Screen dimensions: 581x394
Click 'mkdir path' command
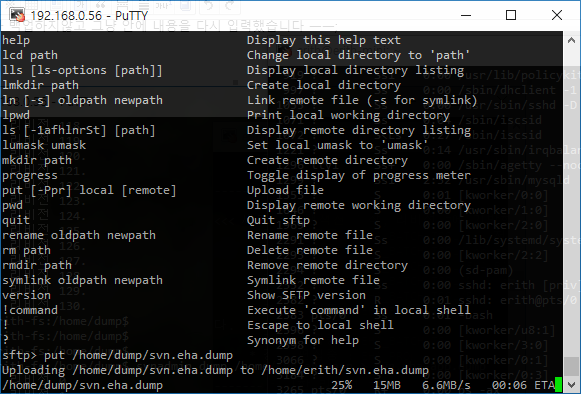pos(37,160)
